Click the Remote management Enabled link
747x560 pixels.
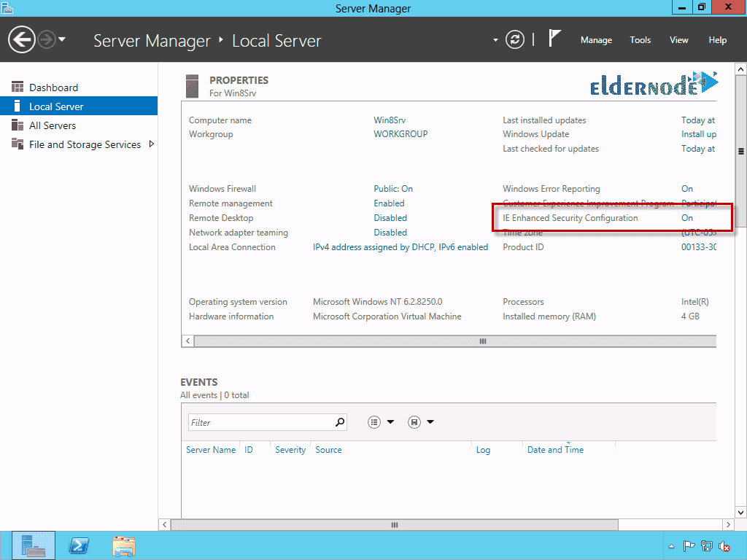click(389, 203)
